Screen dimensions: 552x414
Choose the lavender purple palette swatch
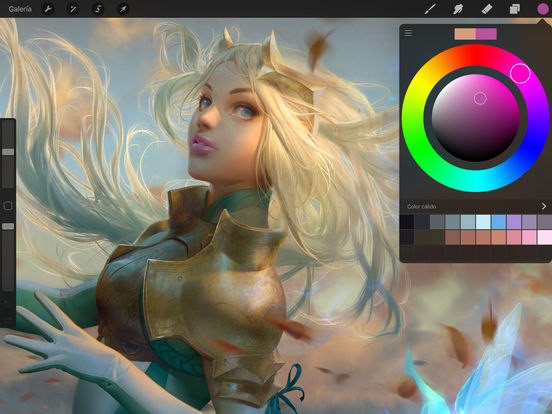[514, 222]
